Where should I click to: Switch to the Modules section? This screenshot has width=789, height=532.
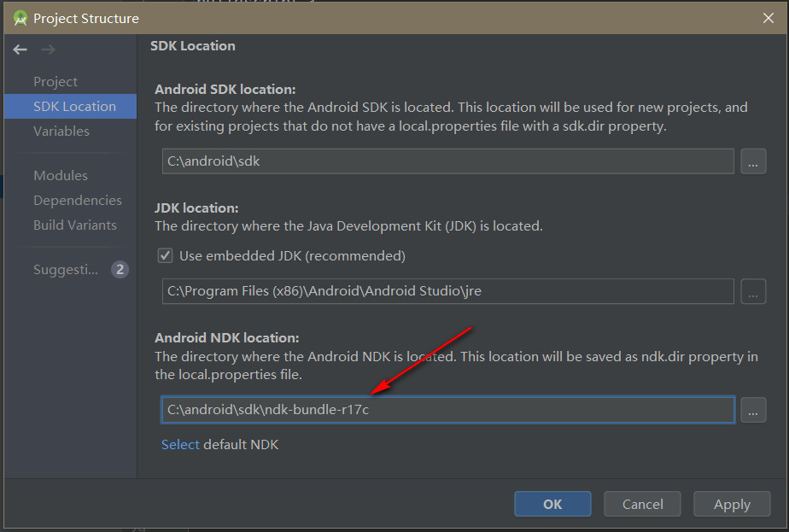click(61, 176)
